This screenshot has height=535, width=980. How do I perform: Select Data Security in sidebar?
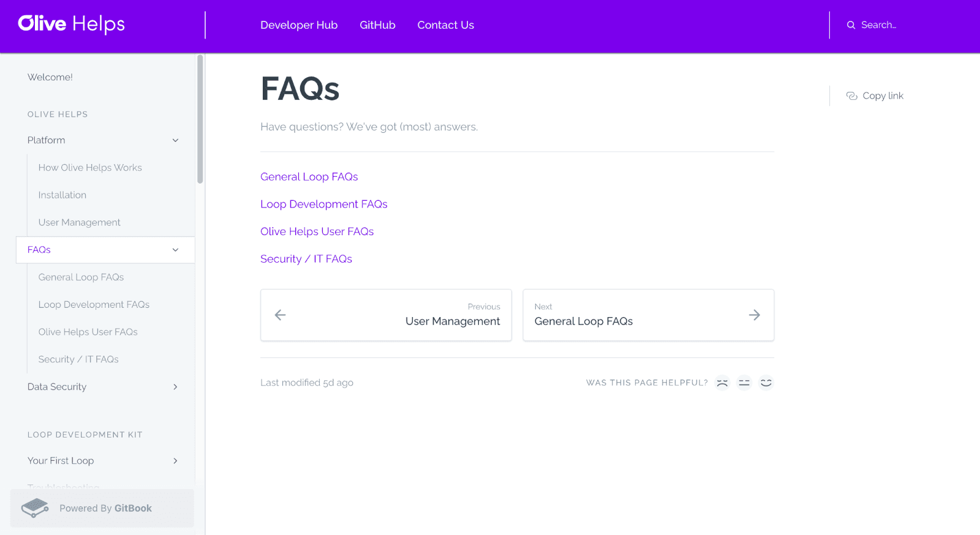point(57,387)
